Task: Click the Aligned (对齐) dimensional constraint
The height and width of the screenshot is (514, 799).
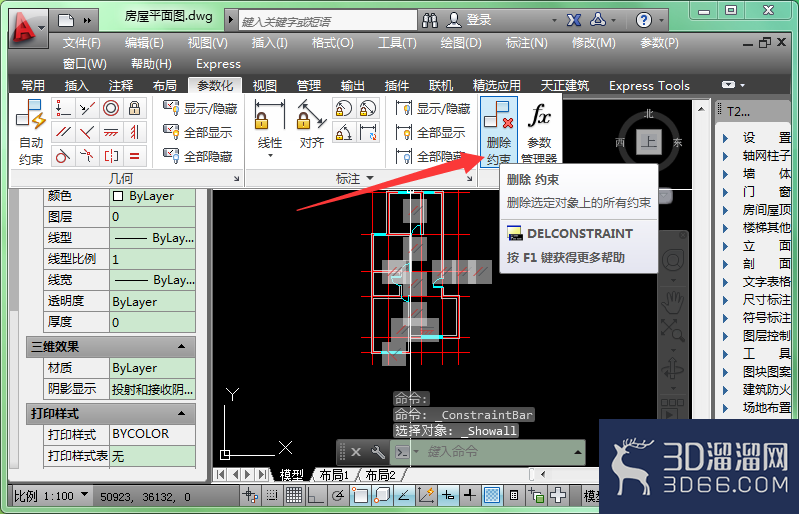Action: [312, 125]
